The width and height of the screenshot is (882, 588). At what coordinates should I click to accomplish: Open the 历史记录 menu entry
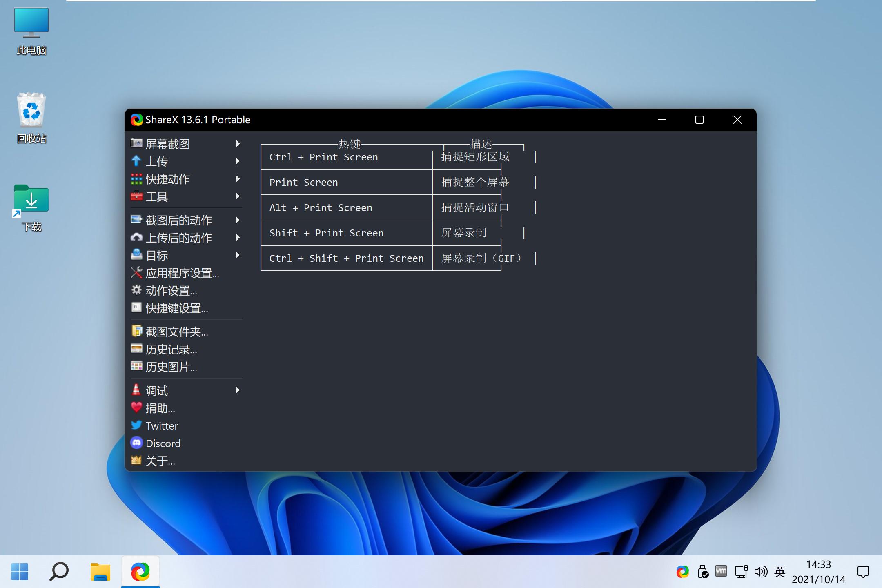[171, 349]
